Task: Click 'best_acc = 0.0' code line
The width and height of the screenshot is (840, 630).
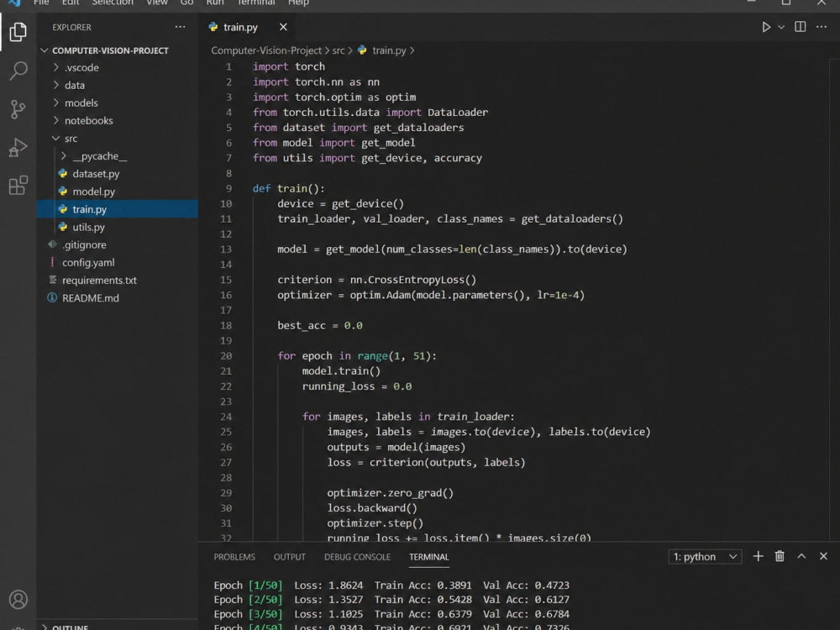Action: (320, 326)
